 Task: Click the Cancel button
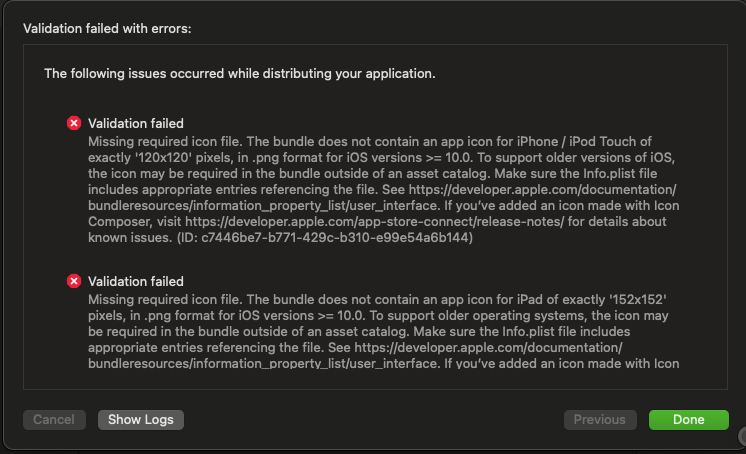53,420
